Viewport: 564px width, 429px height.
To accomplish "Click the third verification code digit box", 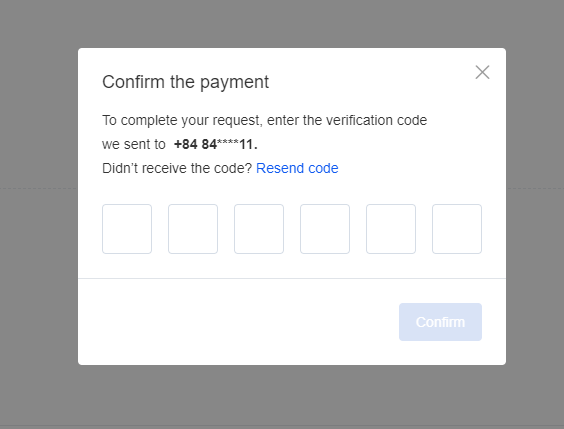I will coord(259,229).
